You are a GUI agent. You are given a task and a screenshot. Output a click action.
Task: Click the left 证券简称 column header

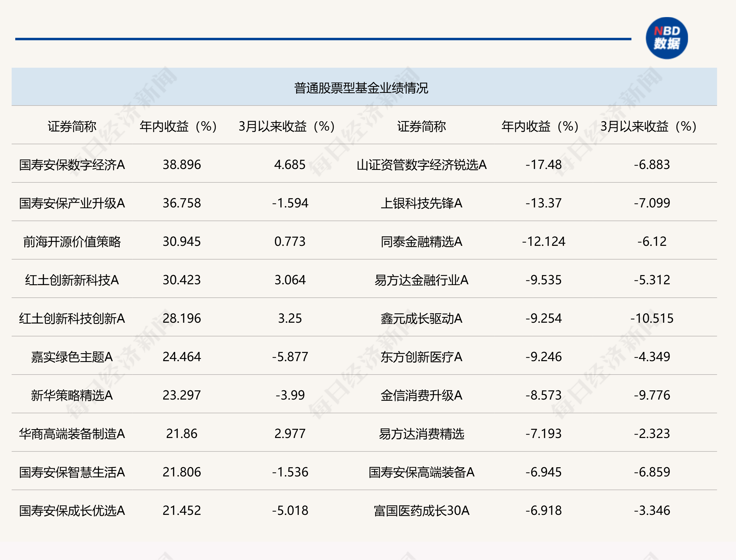click(x=72, y=126)
